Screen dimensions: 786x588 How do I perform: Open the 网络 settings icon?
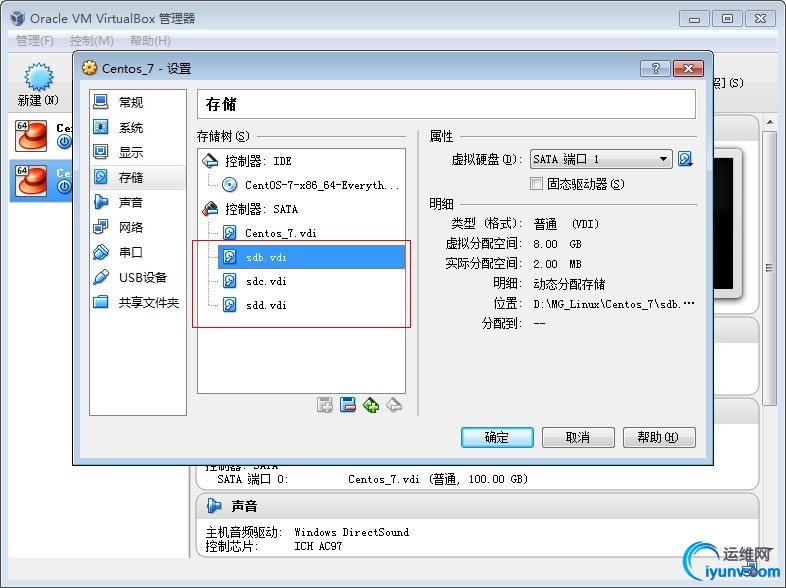click(x=101, y=227)
